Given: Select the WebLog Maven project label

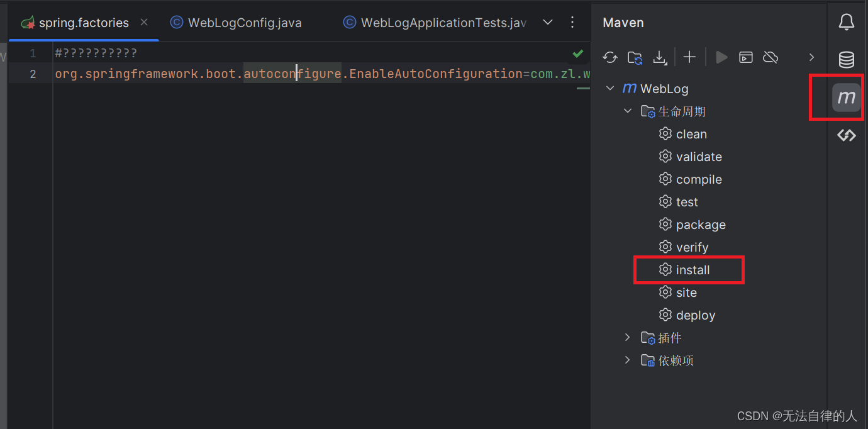Looking at the screenshot, I should pos(664,89).
